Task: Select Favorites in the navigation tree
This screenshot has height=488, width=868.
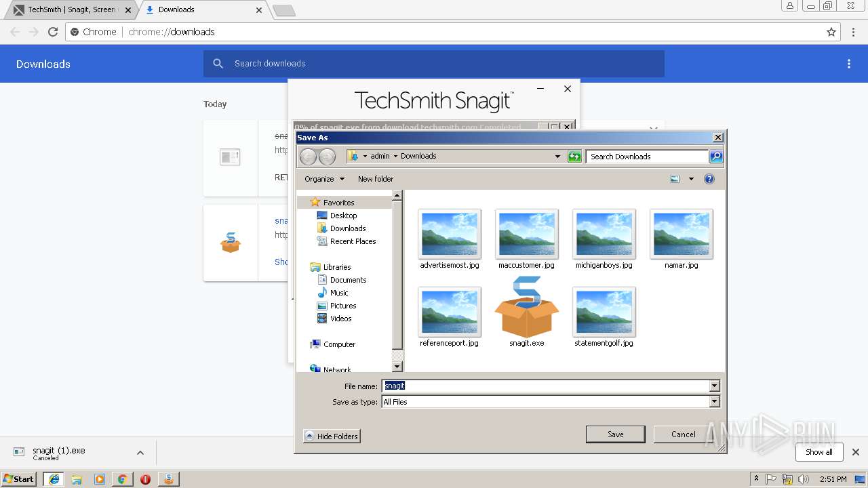Action: point(338,203)
